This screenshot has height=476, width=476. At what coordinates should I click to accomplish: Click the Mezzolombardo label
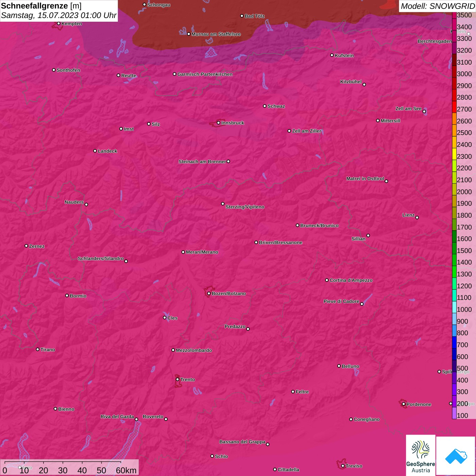[x=194, y=350]
